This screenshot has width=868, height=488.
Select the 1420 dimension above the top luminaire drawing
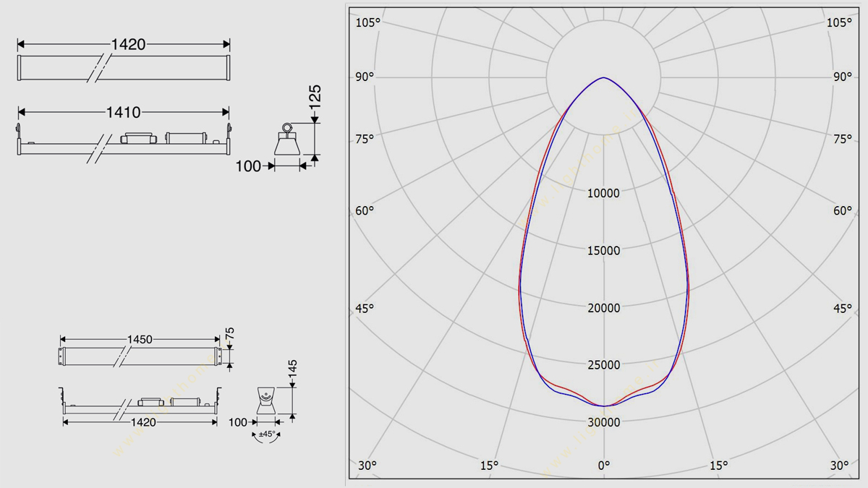click(x=128, y=45)
